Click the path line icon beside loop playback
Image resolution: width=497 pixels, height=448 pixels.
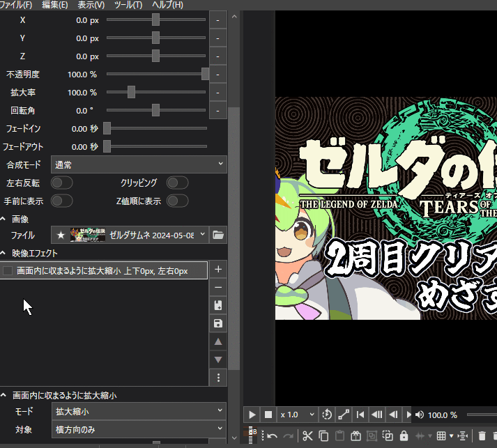[x=344, y=415]
